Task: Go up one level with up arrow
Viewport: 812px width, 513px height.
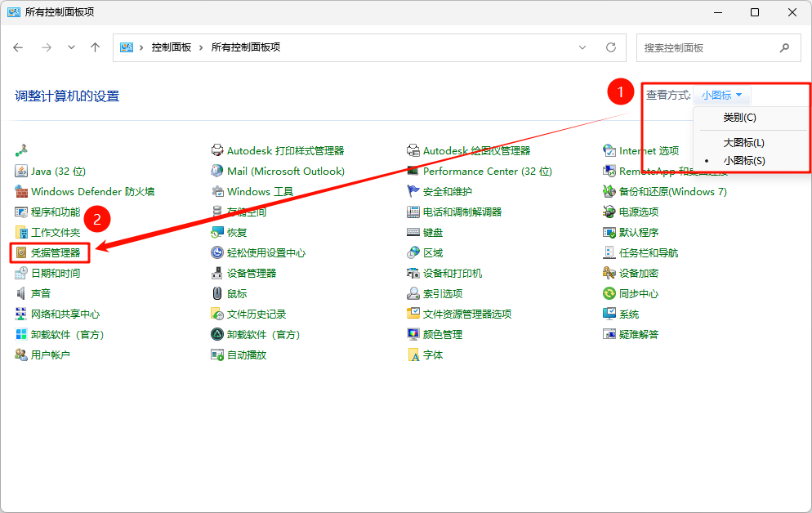Action: [95, 47]
